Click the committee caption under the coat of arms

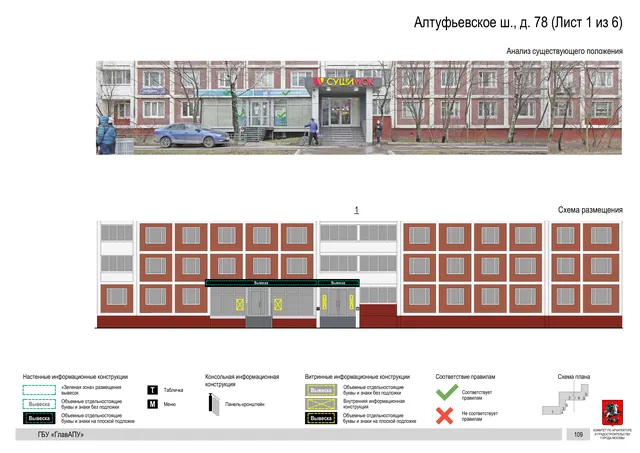[x=612, y=434]
